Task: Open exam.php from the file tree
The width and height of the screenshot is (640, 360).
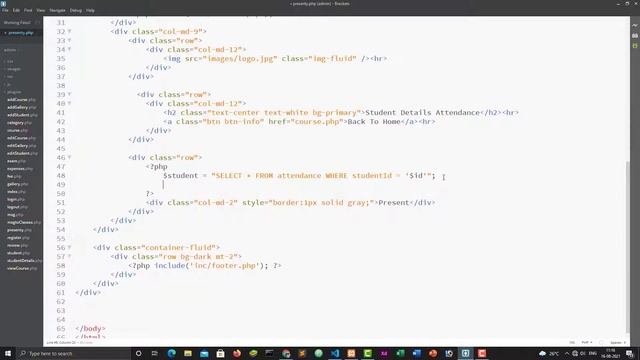Action: pos(16,161)
